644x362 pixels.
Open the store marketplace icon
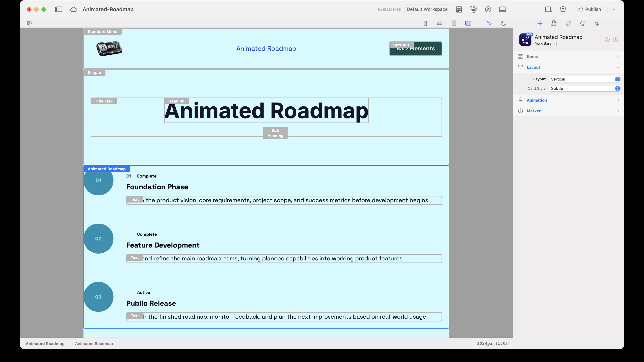point(459,9)
